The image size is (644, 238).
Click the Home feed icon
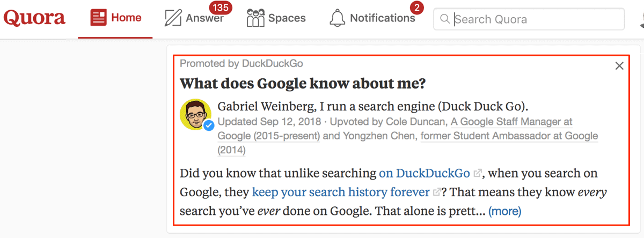(98, 18)
